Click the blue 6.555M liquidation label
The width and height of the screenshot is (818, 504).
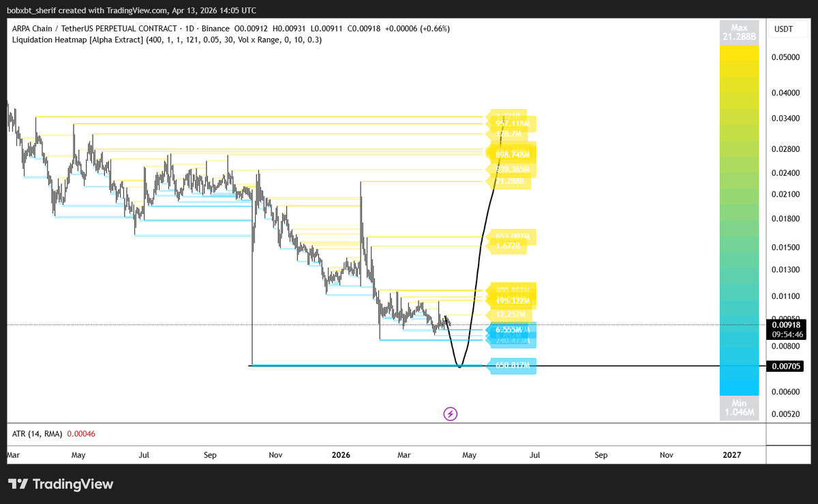[x=508, y=329]
